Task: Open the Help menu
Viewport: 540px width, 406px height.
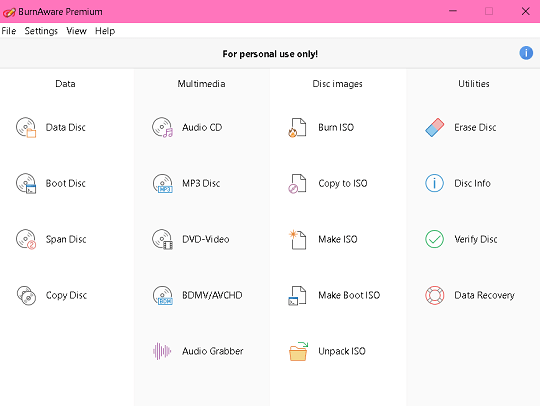Action: [x=105, y=31]
